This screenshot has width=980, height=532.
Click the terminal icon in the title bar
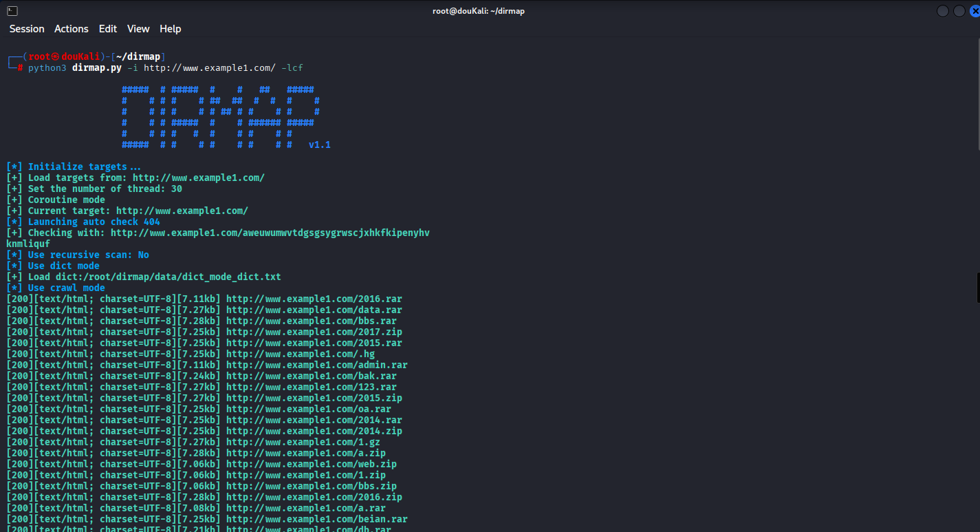coord(12,10)
